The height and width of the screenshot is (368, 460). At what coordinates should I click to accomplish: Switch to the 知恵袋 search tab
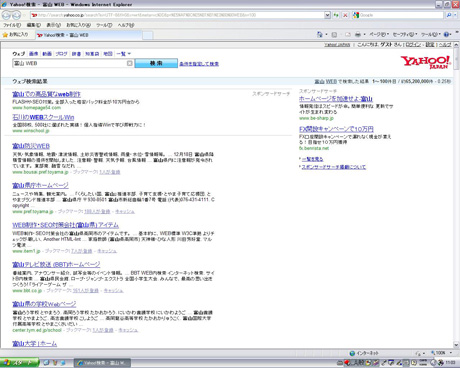coord(92,54)
